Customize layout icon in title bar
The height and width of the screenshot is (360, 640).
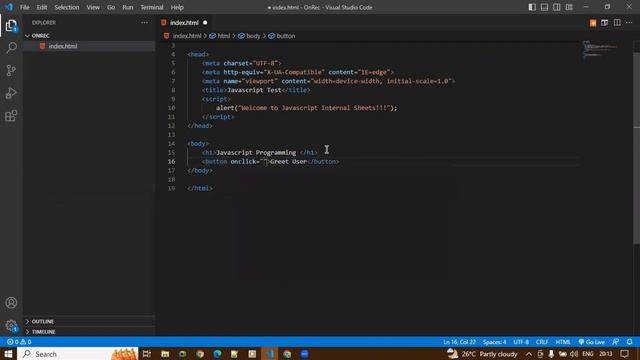(569, 7)
